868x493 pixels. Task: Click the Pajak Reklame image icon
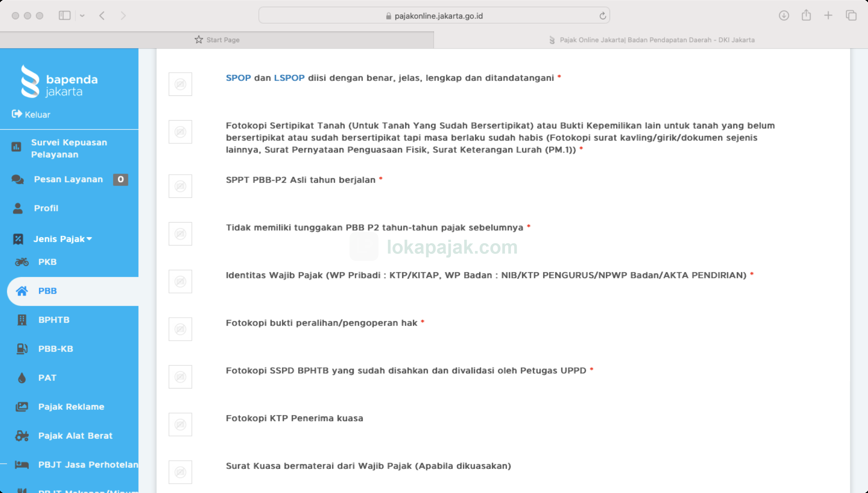coord(22,407)
